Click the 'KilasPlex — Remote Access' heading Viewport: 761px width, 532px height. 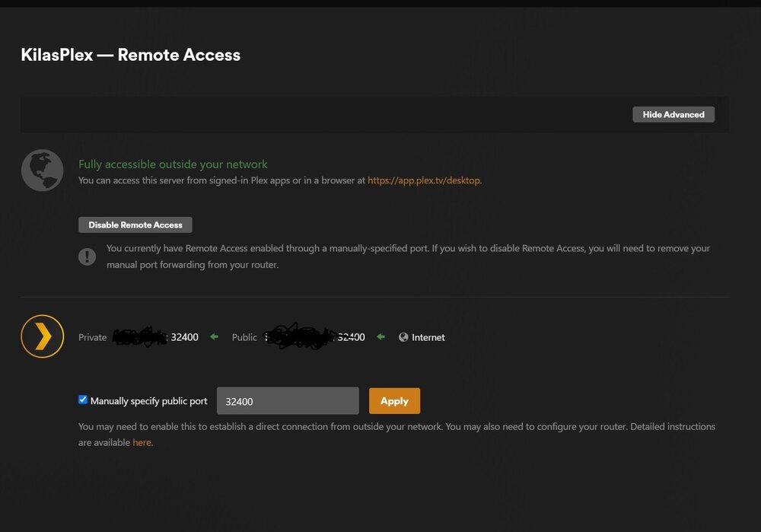pos(131,55)
